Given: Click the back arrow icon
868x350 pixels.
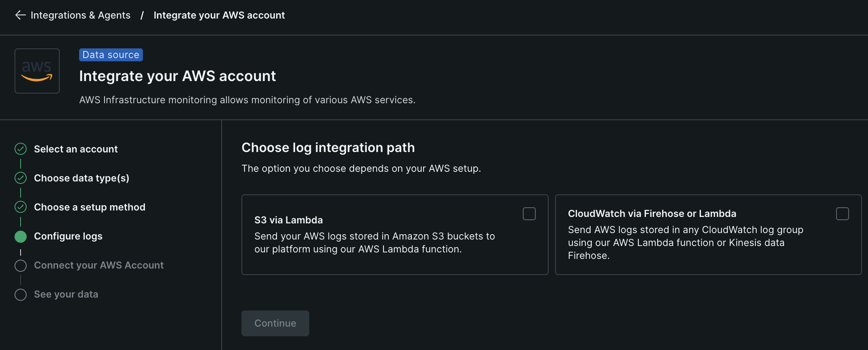Looking at the screenshot, I should coord(20,15).
